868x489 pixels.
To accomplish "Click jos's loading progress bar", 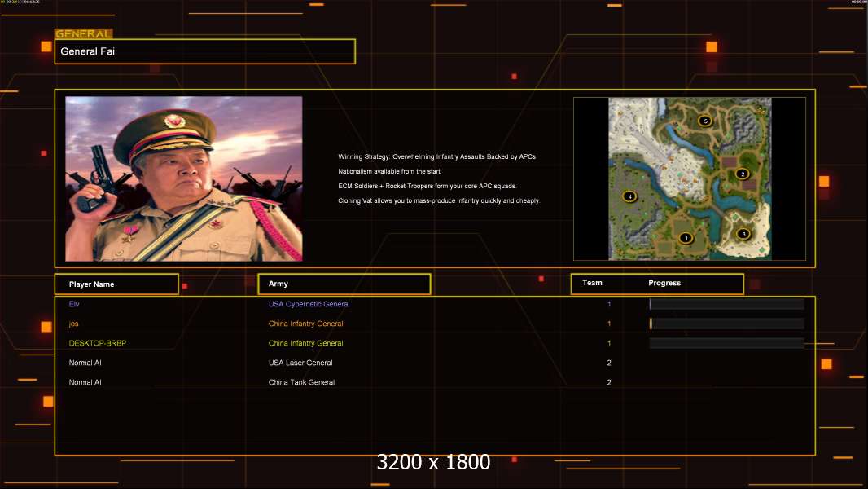I will pos(726,324).
